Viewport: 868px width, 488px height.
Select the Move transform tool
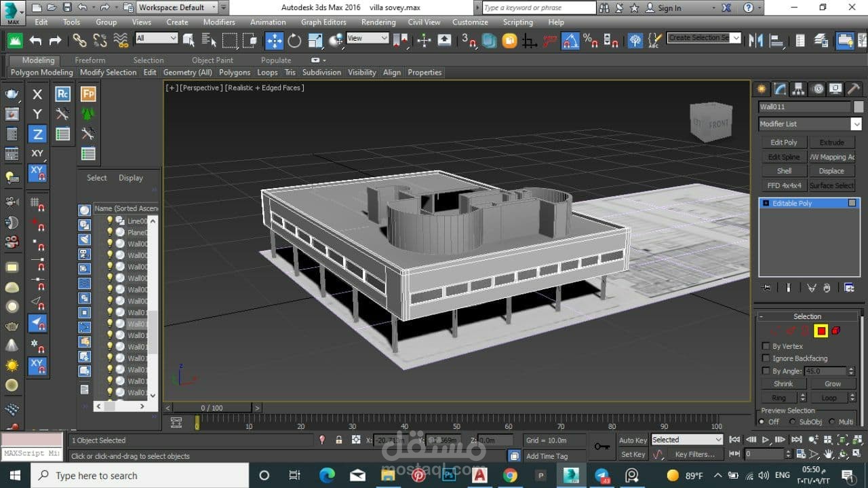click(274, 40)
